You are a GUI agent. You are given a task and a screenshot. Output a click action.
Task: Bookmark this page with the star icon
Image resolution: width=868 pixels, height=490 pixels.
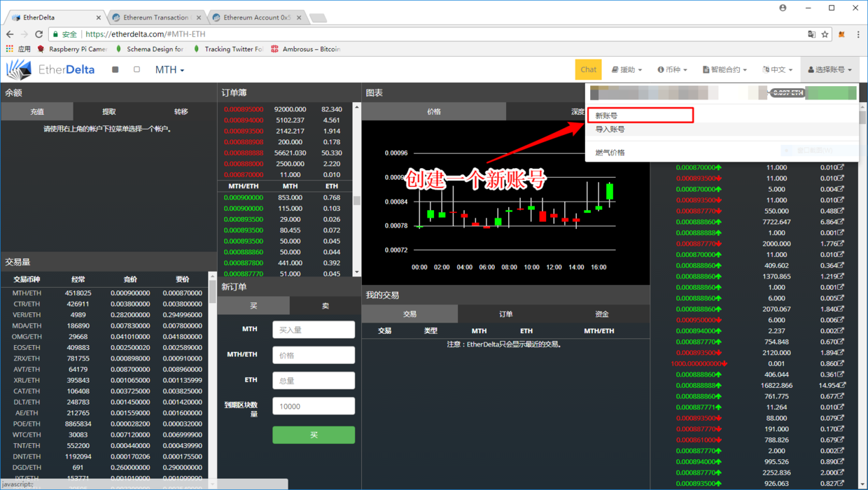click(x=825, y=34)
